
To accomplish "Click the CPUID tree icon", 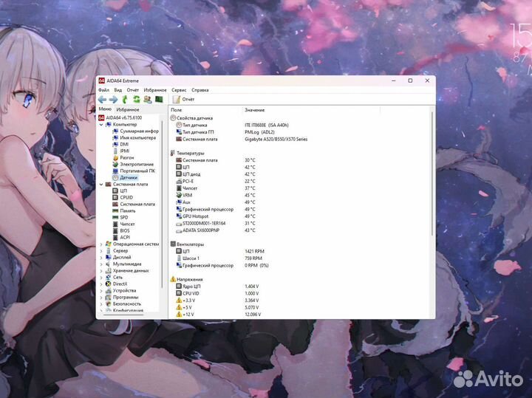I will click(115, 198).
